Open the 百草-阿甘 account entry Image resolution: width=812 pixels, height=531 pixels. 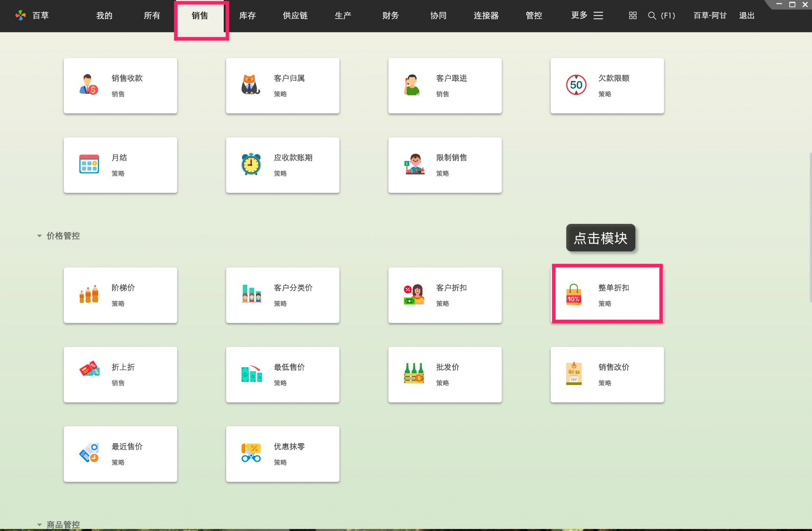tap(710, 15)
